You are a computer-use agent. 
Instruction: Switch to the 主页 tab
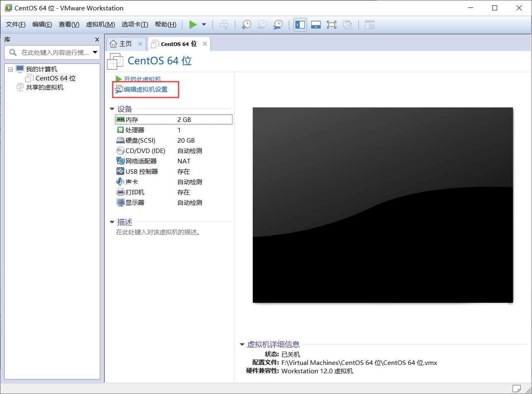pyautogui.click(x=126, y=44)
